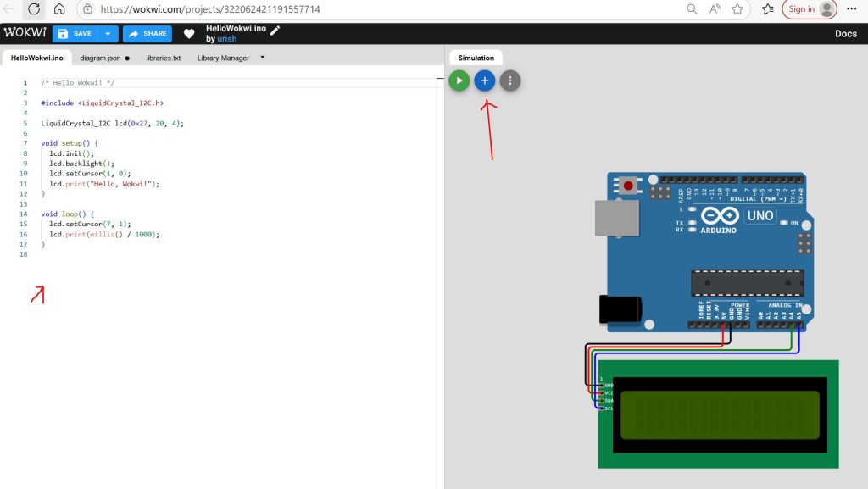Open the browser zoom out control
Viewport: 868px width, 489px height.
692,8
